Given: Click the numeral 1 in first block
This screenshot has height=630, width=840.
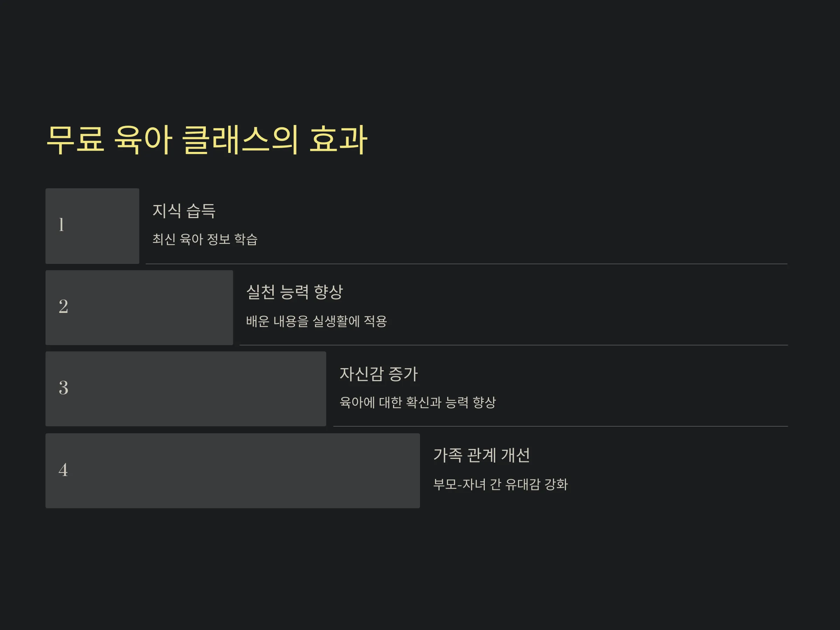Looking at the screenshot, I should (x=61, y=224).
